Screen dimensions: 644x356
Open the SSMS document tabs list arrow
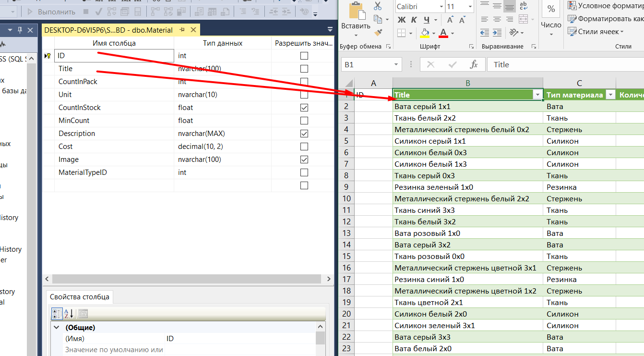pos(330,29)
